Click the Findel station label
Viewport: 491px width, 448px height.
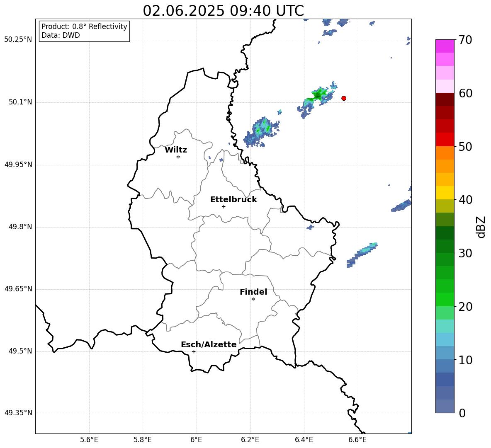coord(253,292)
